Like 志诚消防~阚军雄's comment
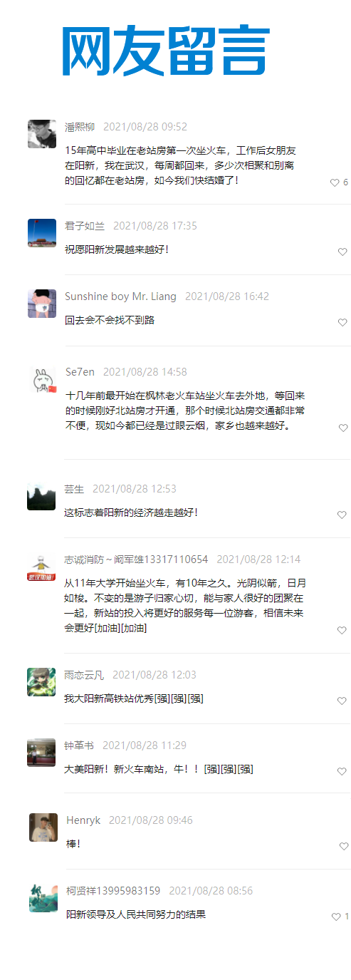Image resolution: width=351 pixels, height=980 pixels. pyautogui.click(x=342, y=630)
